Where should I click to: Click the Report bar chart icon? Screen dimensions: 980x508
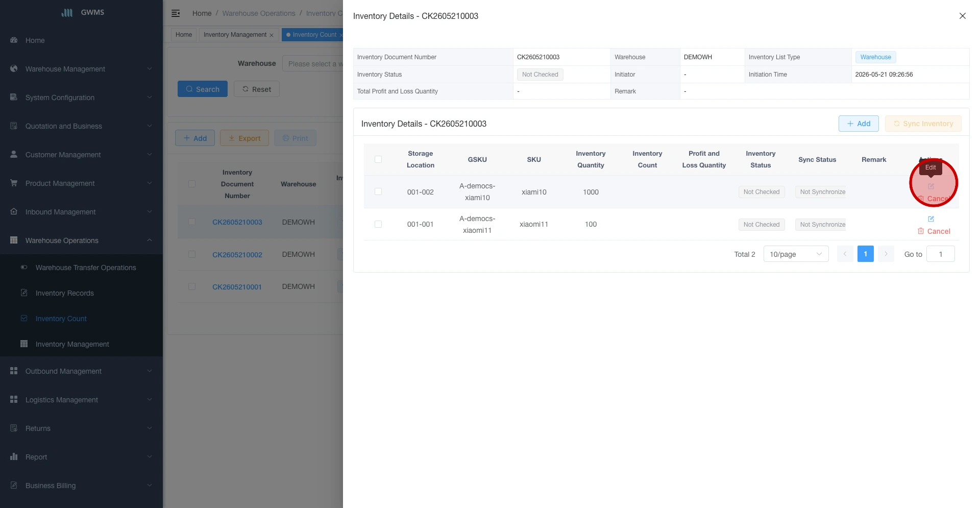(14, 457)
